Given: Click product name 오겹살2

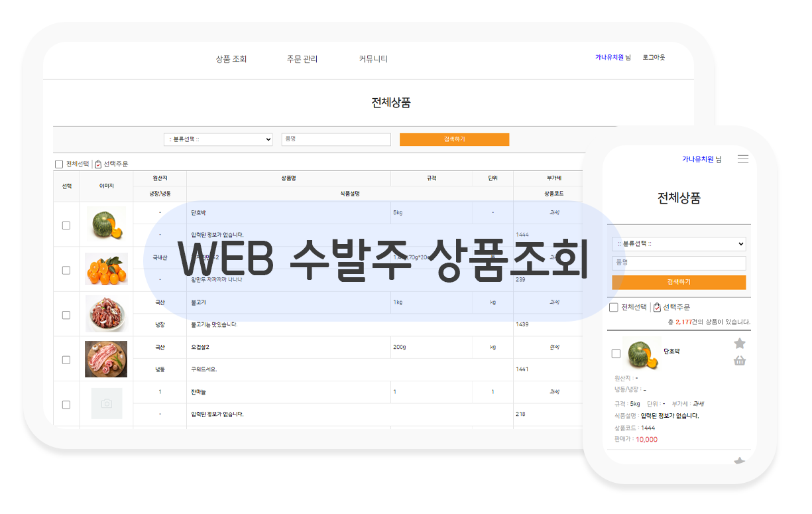Looking at the screenshot, I should pos(200,347).
